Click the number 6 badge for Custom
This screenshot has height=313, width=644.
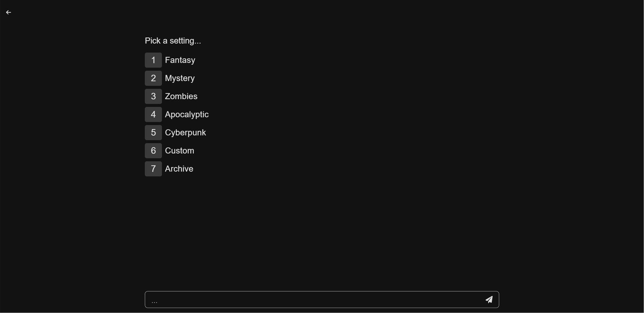(x=153, y=151)
